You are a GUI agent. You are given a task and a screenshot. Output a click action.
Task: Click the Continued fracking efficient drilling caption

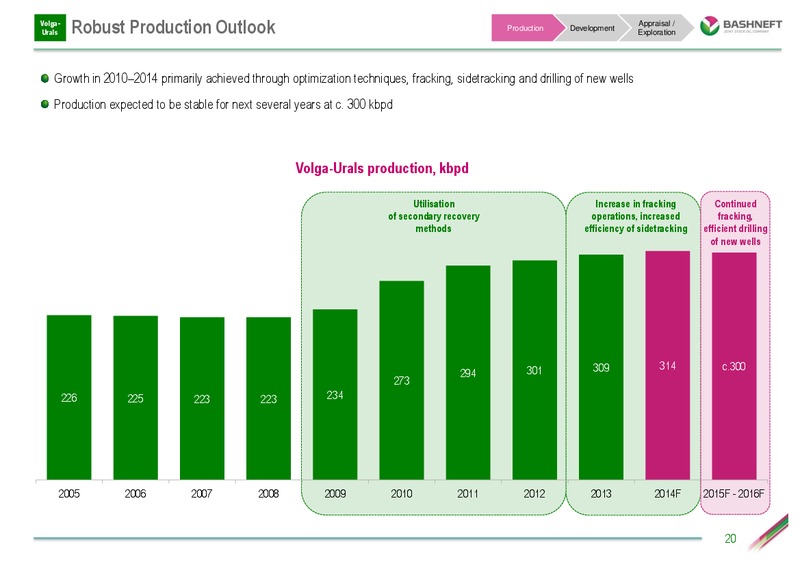(735, 222)
